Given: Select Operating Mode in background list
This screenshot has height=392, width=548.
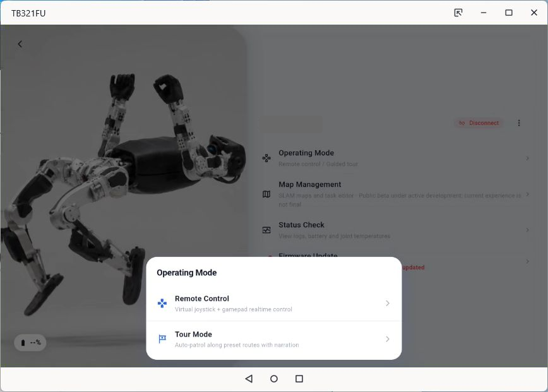Looking at the screenshot, I should [396, 158].
